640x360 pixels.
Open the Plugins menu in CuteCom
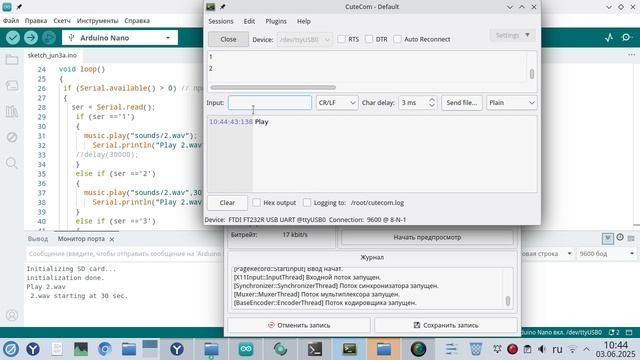point(276,21)
